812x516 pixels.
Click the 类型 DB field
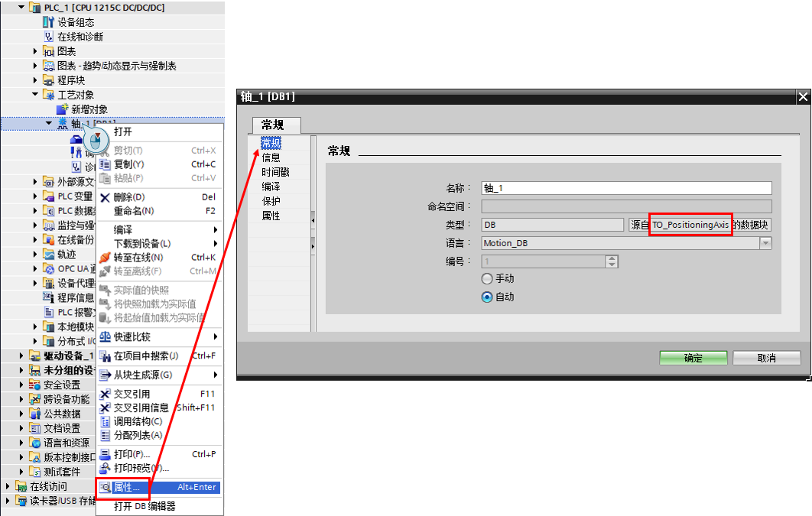click(x=553, y=225)
